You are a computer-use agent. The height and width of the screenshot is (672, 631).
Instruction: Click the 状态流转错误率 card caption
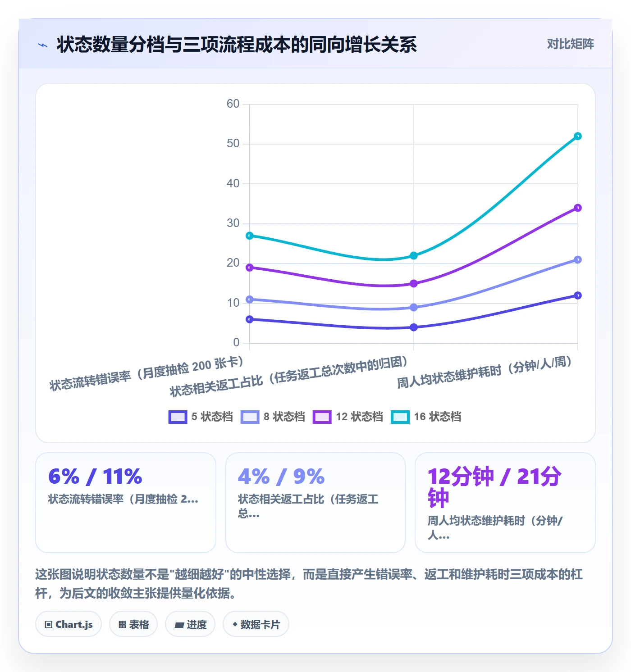(123, 499)
